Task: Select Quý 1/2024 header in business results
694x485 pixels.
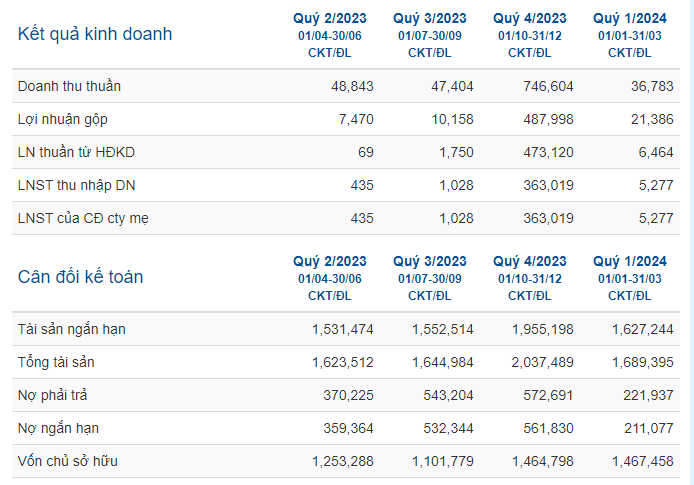Action: point(630,18)
